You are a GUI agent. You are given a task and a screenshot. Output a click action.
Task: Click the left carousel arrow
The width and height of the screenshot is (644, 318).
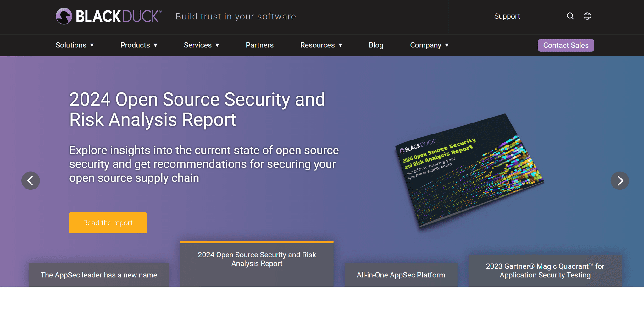point(31,181)
